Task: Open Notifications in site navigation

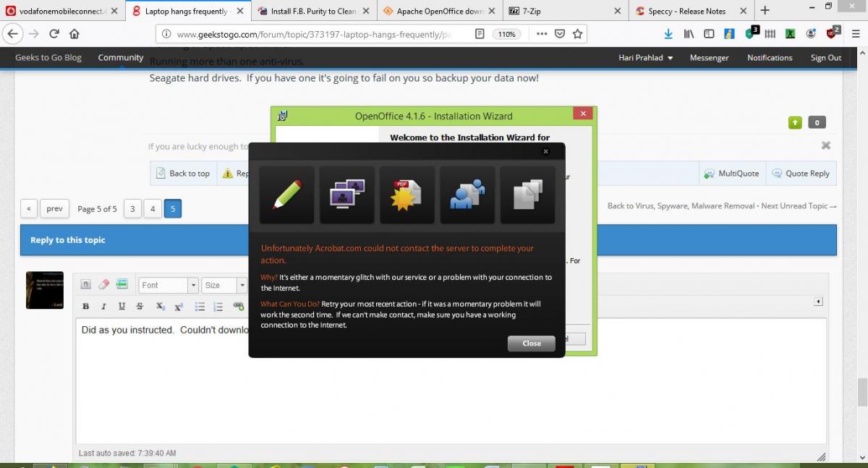Action: click(x=770, y=58)
